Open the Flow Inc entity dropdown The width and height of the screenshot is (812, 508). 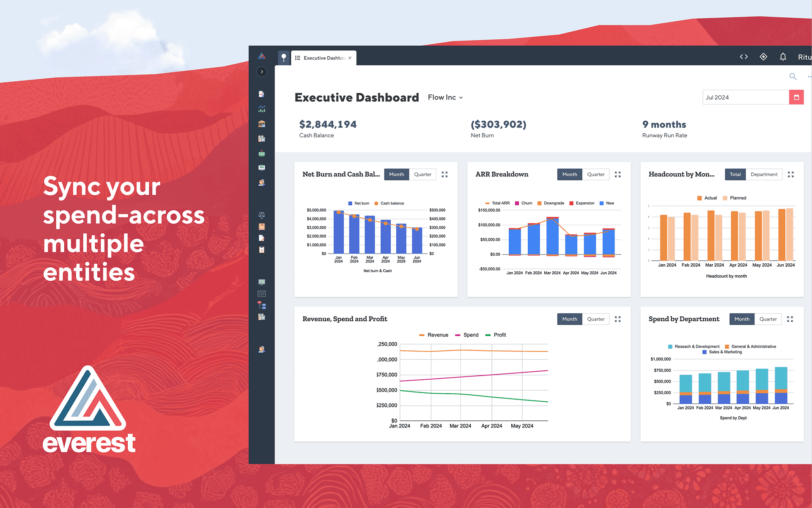(x=445, y=97)
